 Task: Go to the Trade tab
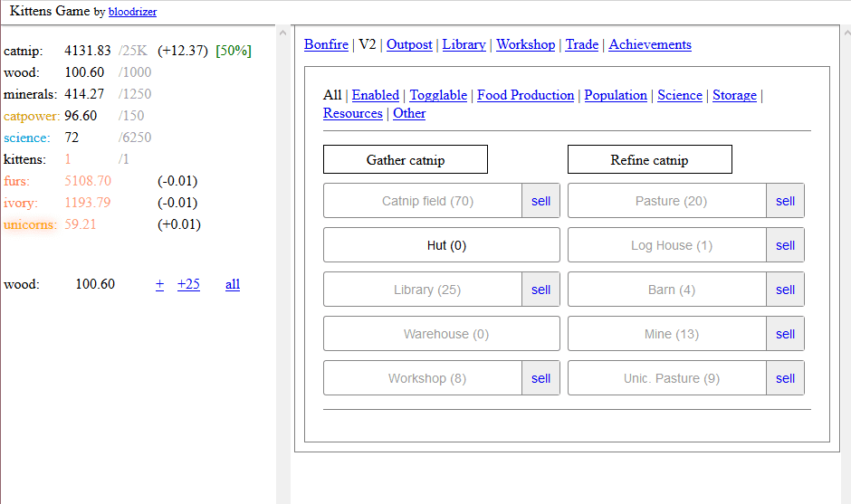point(581,44)
